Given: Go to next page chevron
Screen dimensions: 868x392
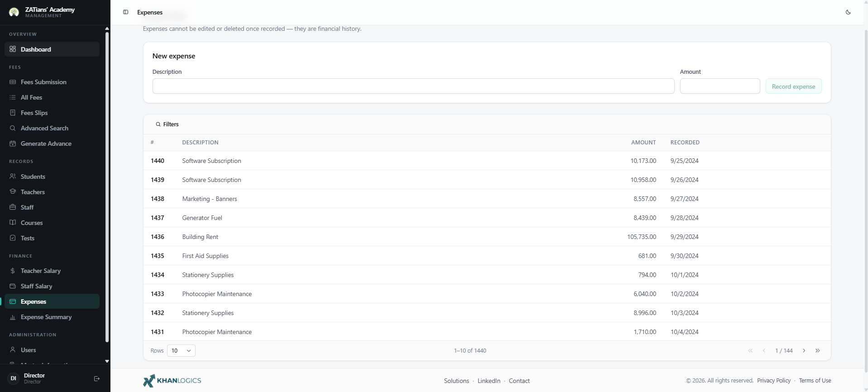Looking at the screenshot, I should (804, 350).
